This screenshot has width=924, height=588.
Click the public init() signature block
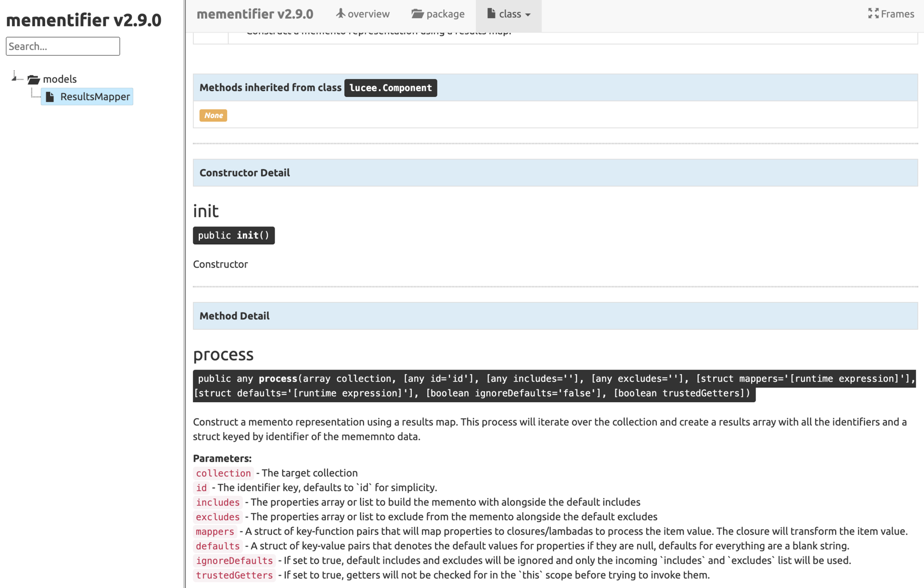pyautogui.click(x=234, y=235)
